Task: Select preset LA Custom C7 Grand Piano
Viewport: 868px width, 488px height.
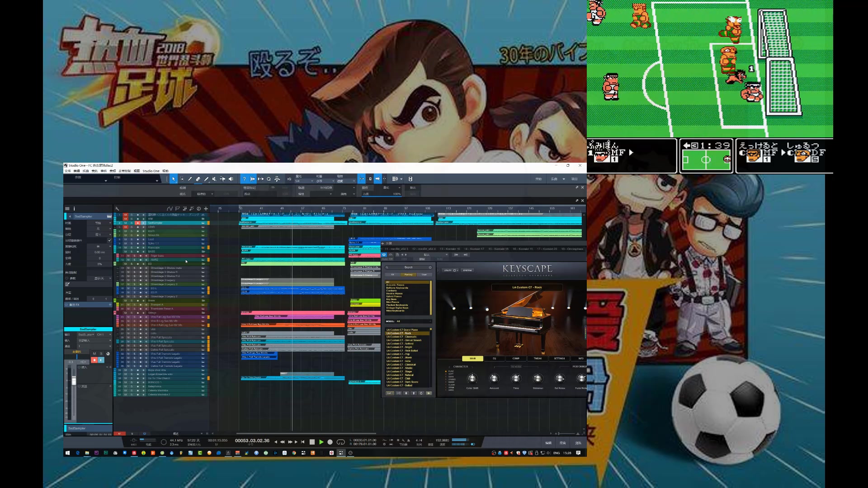Action: pos(402,330)
